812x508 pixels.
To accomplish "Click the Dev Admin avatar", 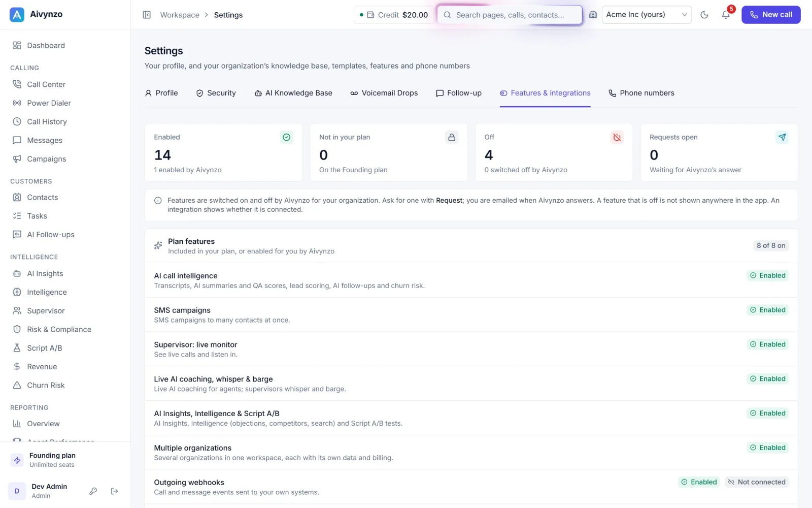I will point(17,491).
